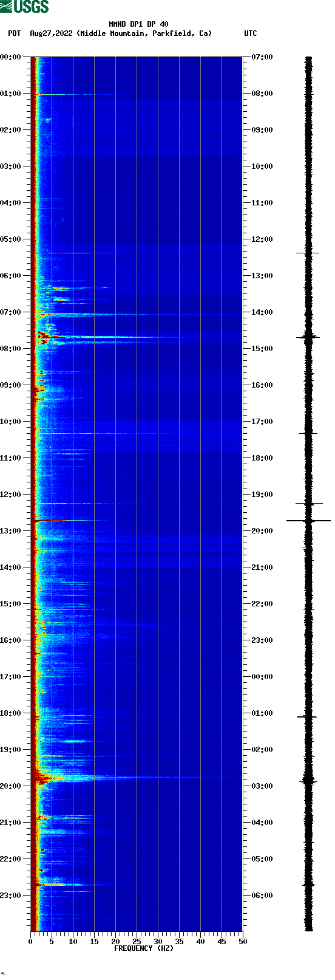Image resolution: width=335 pixels, height=980 pixels.
Task: Select the MMNB DP1 BP 40 title
Action: click(138, 24)
